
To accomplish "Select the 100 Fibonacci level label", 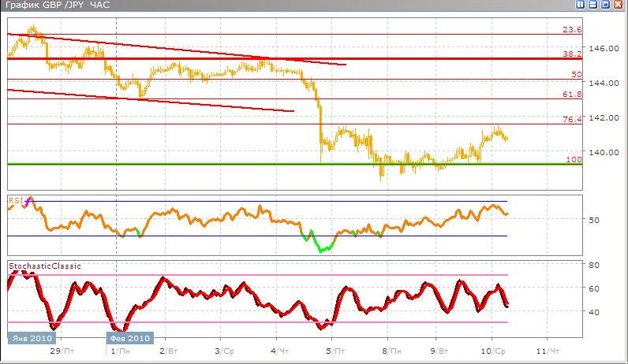I will [574, 159].
